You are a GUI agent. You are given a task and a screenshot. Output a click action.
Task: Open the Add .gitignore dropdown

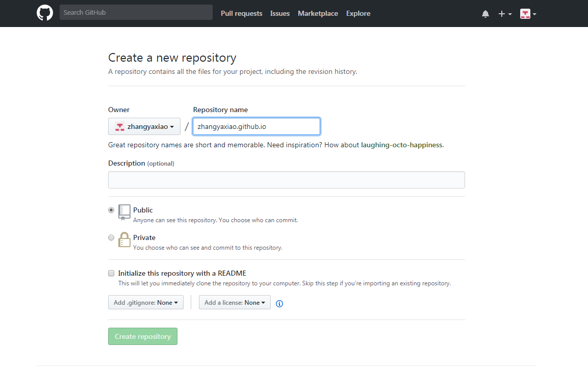[x=145, y=302]
